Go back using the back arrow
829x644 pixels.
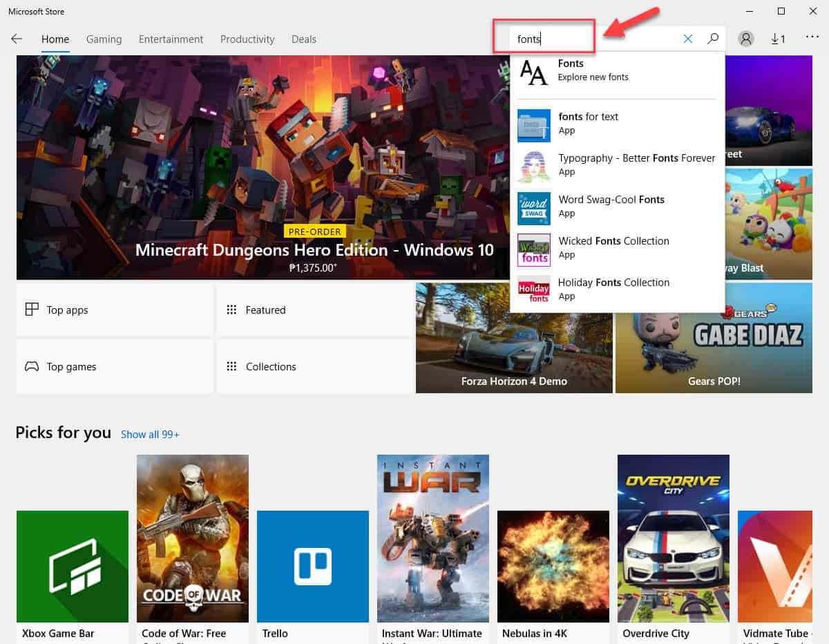(x=17, y=39)
